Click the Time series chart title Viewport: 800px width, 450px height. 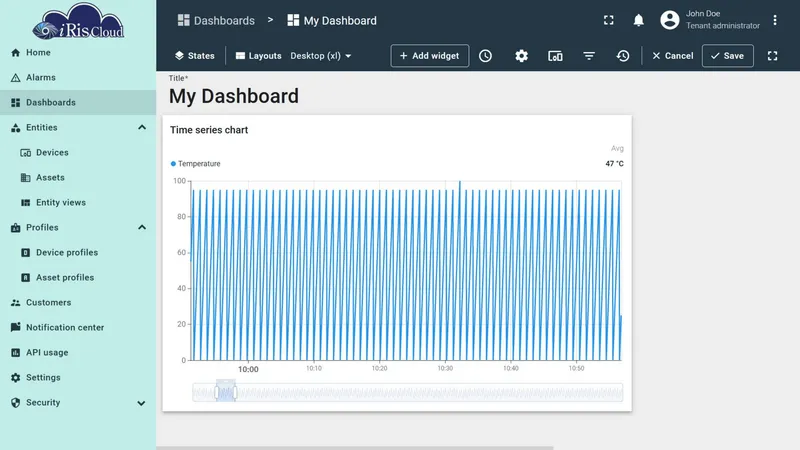(209, 130)
